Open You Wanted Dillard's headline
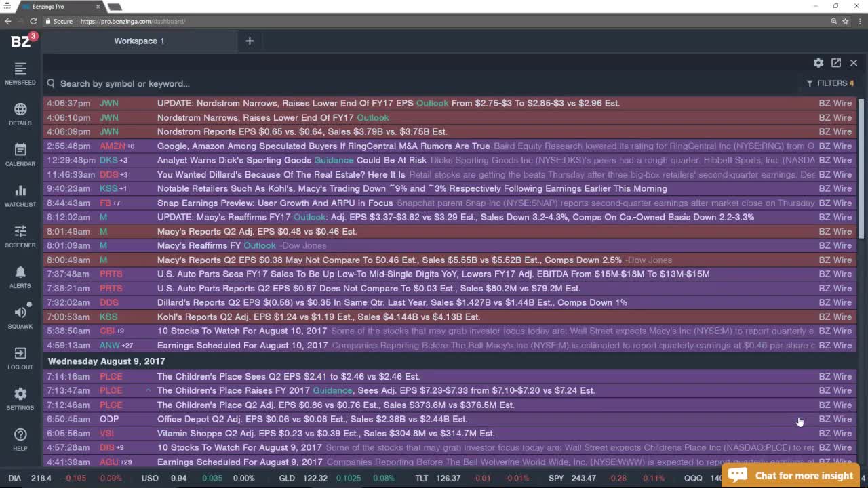The height and width of the screenshot is (488, 868). tap(281, 174)
